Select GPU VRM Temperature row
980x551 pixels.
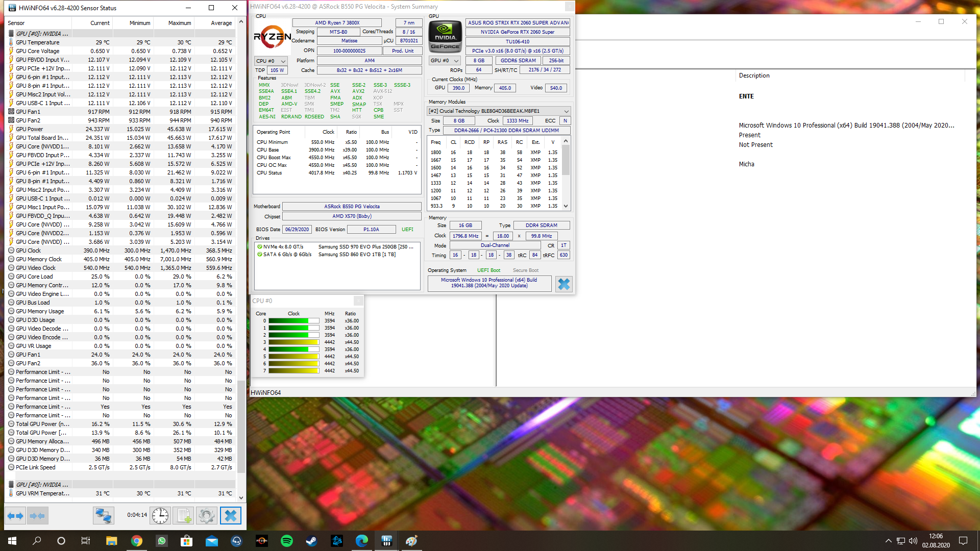120,493
